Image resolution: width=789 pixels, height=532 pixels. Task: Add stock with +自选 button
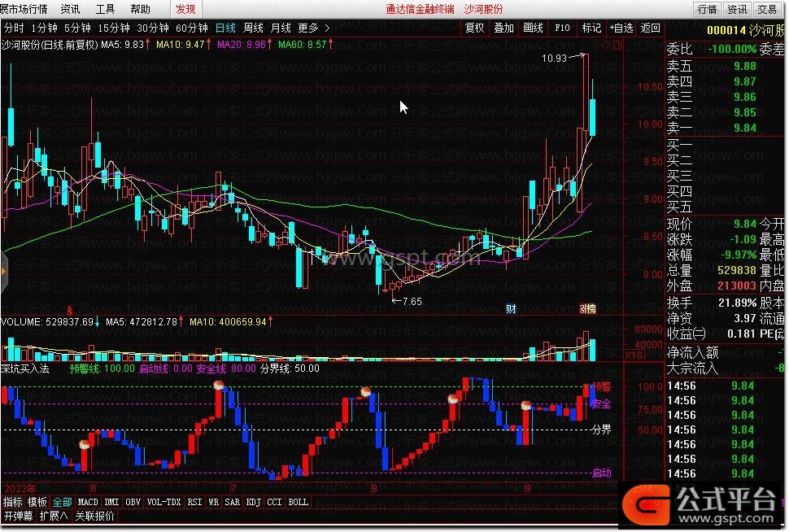pos(621,28)
